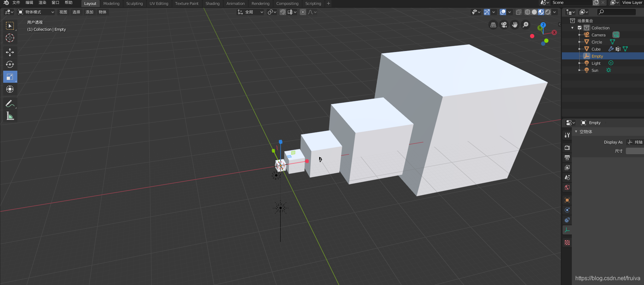This screenshot has width=644, height=285.
Task: Open the View Layer properties tab
Action: point(567,167)
